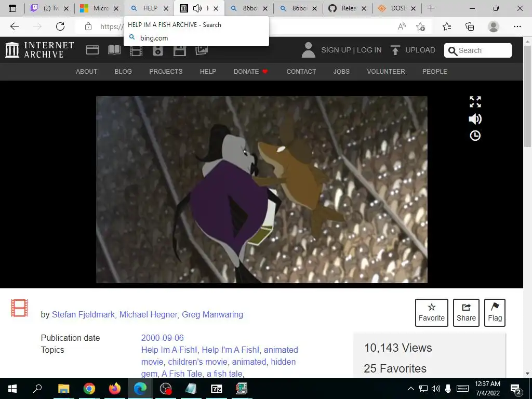The width and height of the screenshot is (532, 399).
Task: Open the ABOUT menu item
Action: (87, 72)
